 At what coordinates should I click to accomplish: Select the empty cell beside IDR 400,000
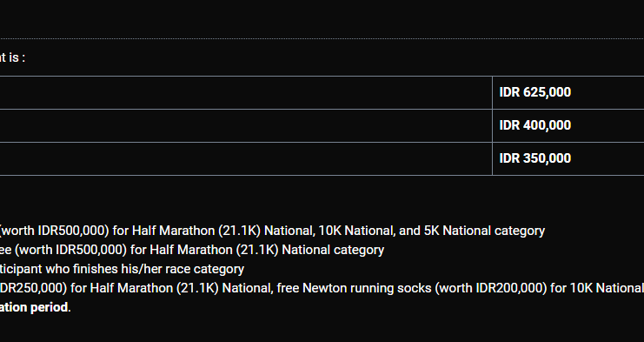coord(246,126)
